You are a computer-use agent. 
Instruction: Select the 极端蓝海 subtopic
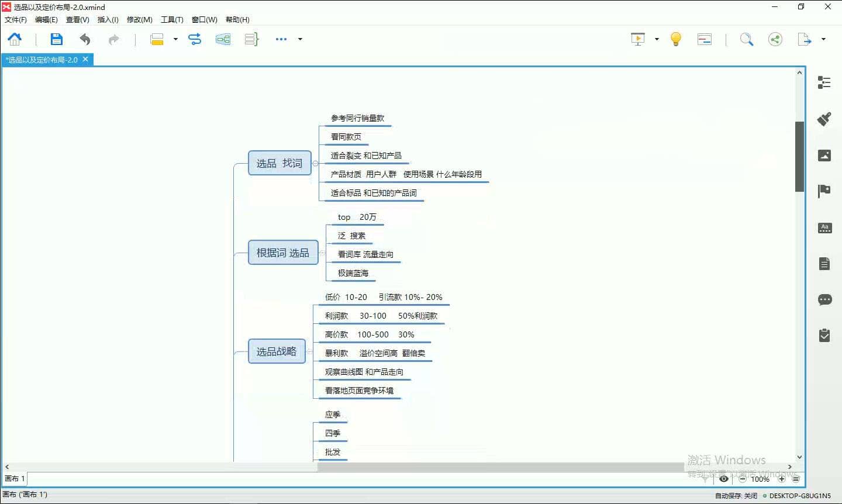tap(353, 273)
